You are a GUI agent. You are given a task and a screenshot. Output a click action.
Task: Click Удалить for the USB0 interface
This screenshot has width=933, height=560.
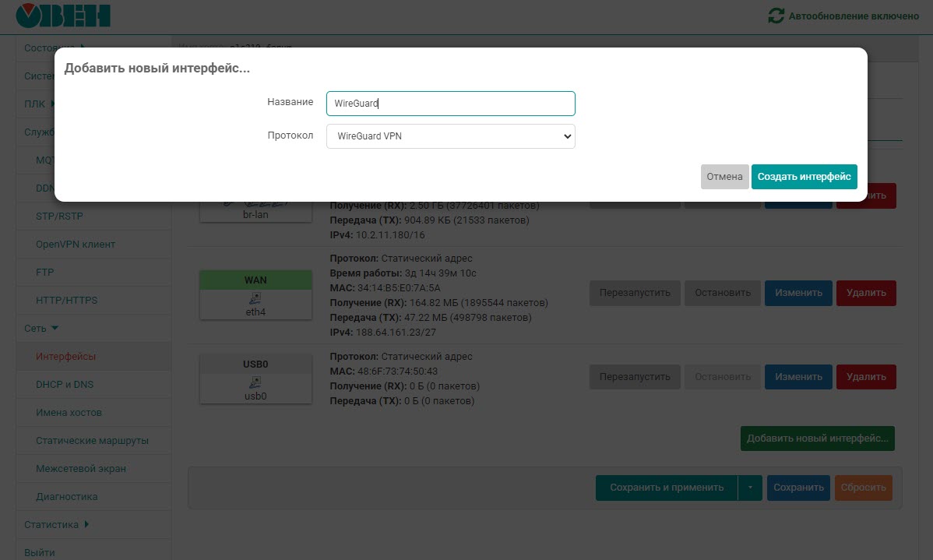pyautogui.click(x=866, y=377)
